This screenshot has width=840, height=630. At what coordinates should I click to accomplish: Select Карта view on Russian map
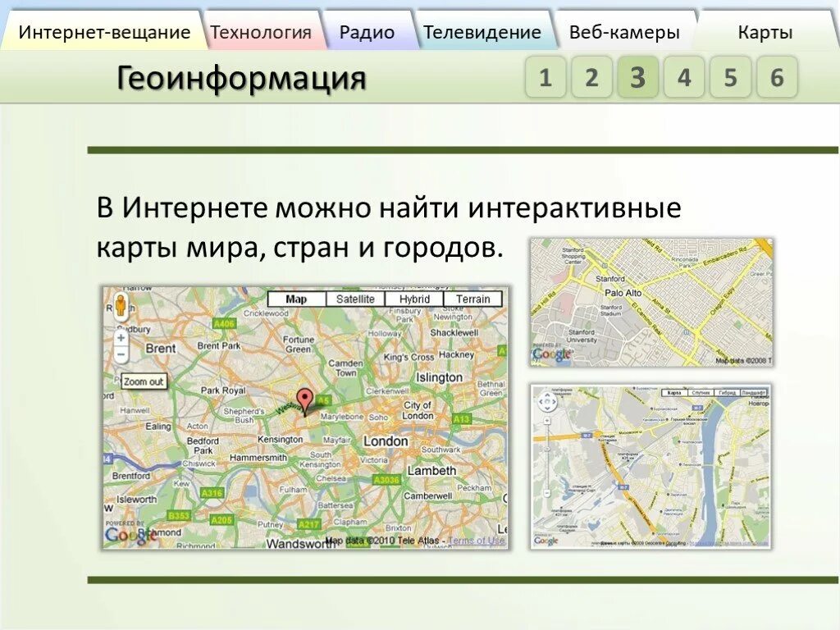coord(674,393)
